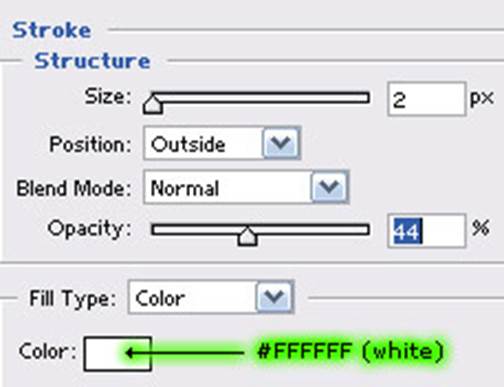The image size is (504, 387).
Task: Open the white stroke Color swatch
Action: pos(118,354)
